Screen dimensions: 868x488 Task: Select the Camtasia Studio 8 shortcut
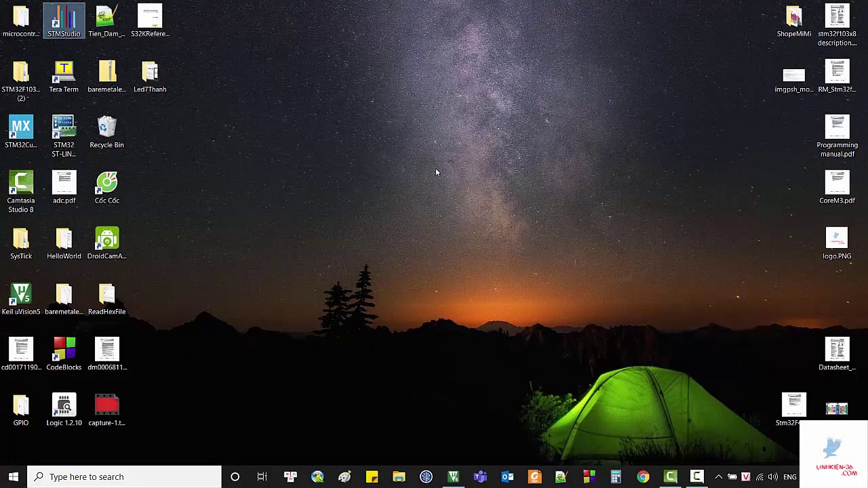(x=21, y=192)
